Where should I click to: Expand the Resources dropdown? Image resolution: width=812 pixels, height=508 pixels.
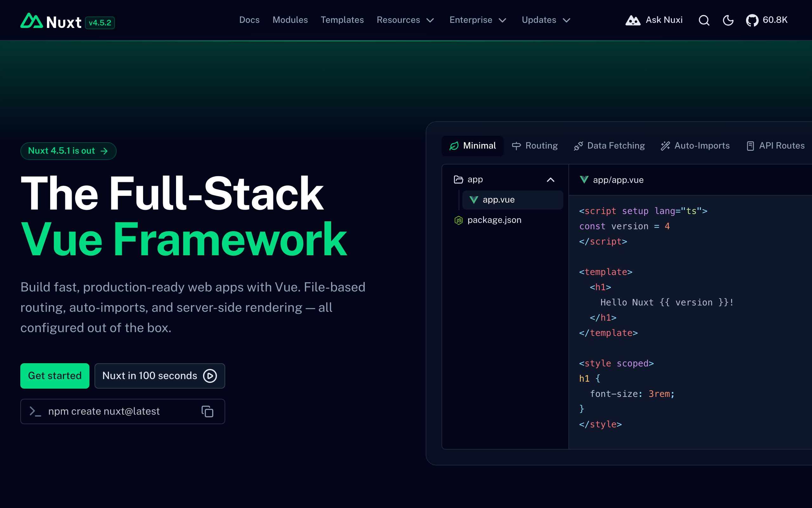click(405, 20)
